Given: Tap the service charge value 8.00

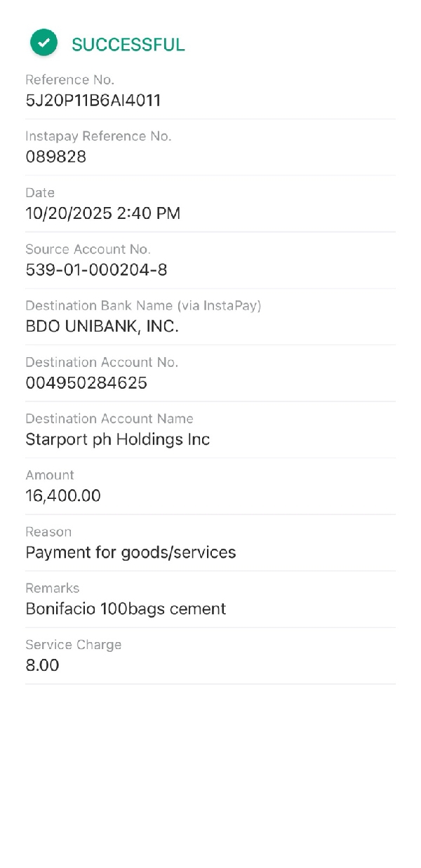Looking at the screenshot, I should pos(42,665).
